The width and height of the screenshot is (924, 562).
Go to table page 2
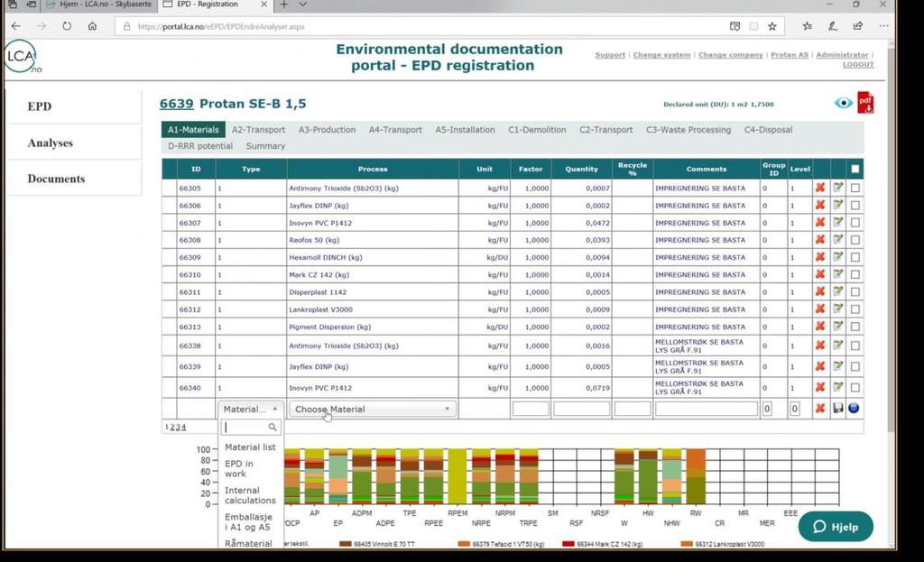172,427
